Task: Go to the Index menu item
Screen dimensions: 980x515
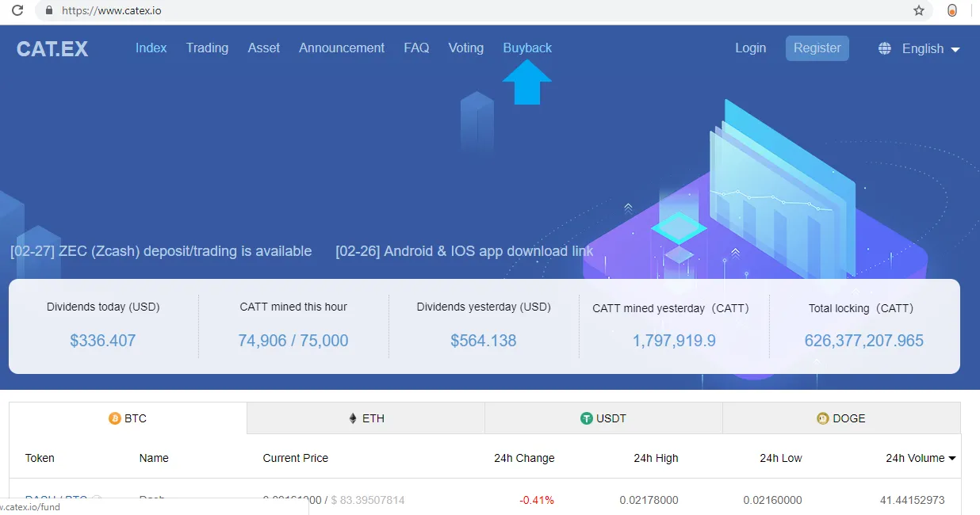Action: pyautogui.click(x=151, y=48)
